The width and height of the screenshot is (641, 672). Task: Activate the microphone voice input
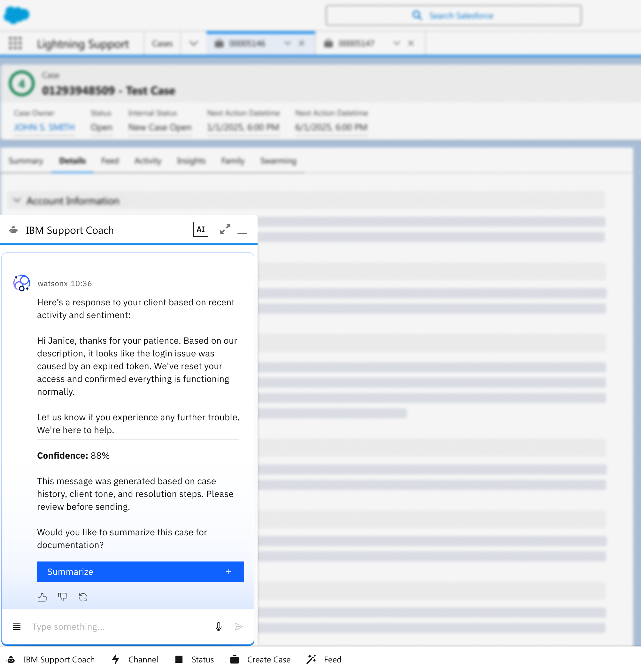(219, 626)
